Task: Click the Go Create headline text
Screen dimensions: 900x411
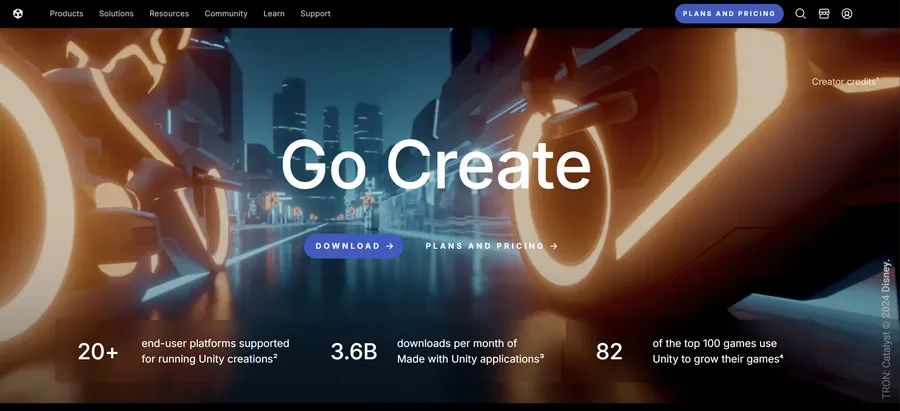Action: click(435, 165)
